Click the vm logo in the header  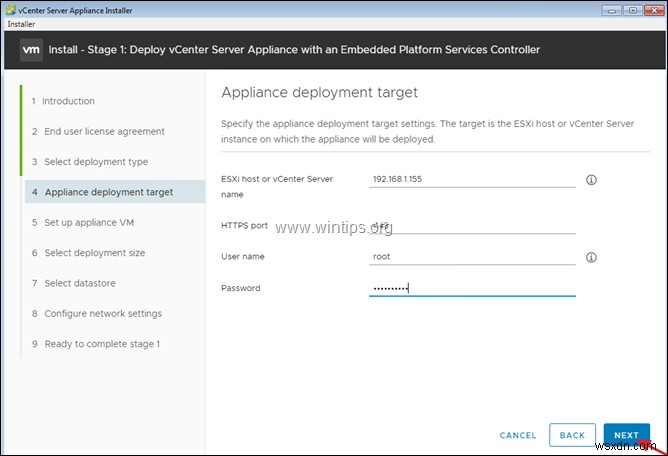31,50
